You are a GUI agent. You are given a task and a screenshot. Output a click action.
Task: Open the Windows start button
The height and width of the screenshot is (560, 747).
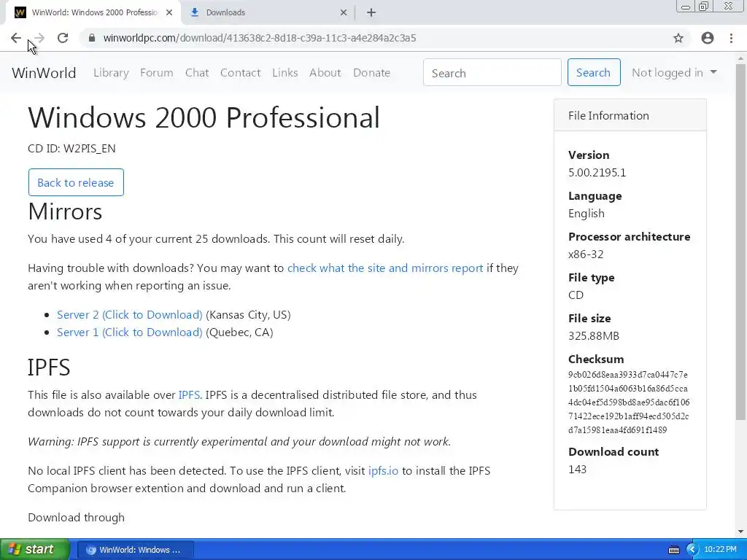tap(34, 550)
